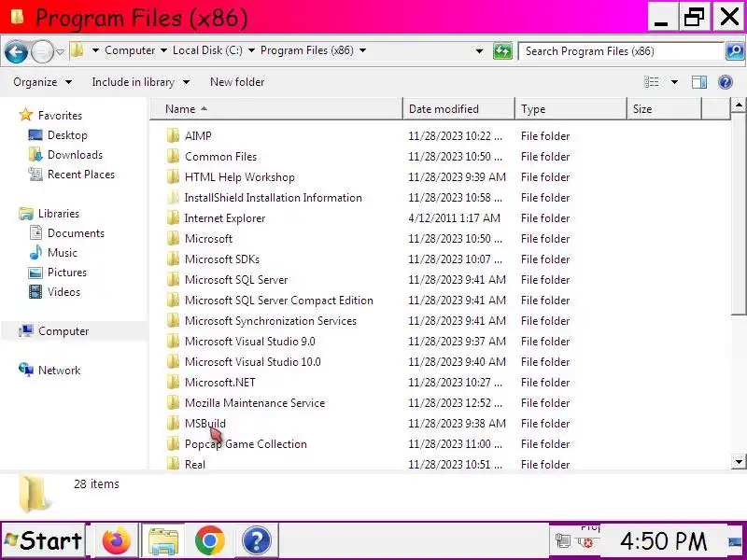This screenshot has width=747, height=560.
Task: Toggle the preview pane icon
Action: tap(698, 82)
